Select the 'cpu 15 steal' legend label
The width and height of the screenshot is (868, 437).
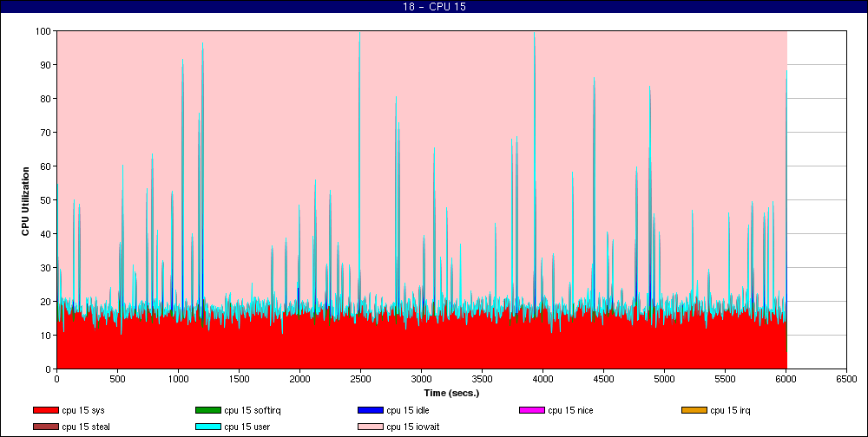[x=86, y=427]
